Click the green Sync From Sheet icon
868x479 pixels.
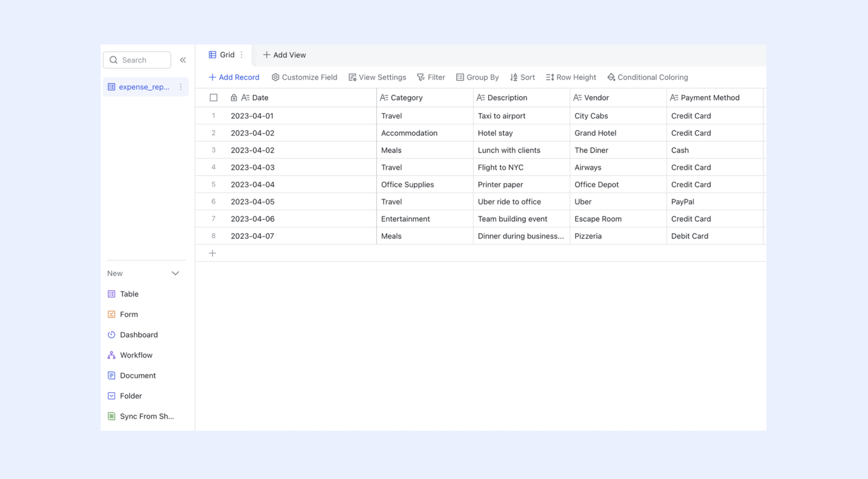tap(111, 416)
